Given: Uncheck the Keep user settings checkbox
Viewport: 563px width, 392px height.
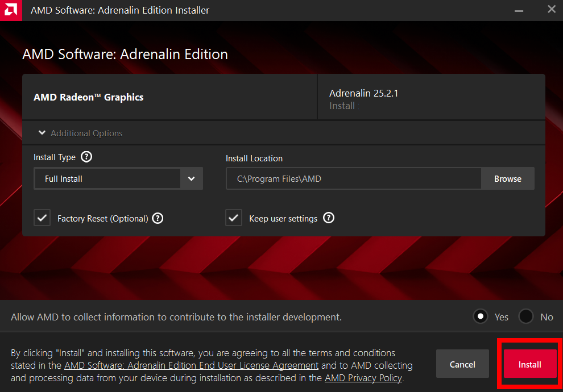Looking at the screenshot, I should [234, 218].
